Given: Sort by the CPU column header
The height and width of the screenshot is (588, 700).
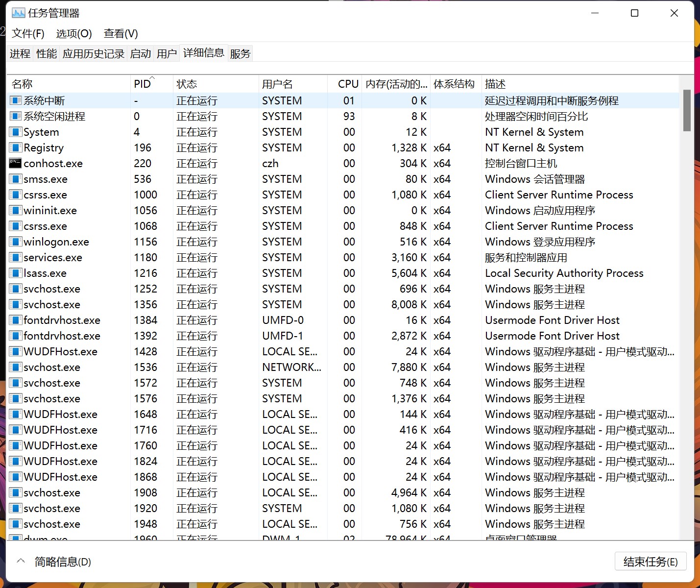Looking at the screenshot, I should click(x=345, y=84).
